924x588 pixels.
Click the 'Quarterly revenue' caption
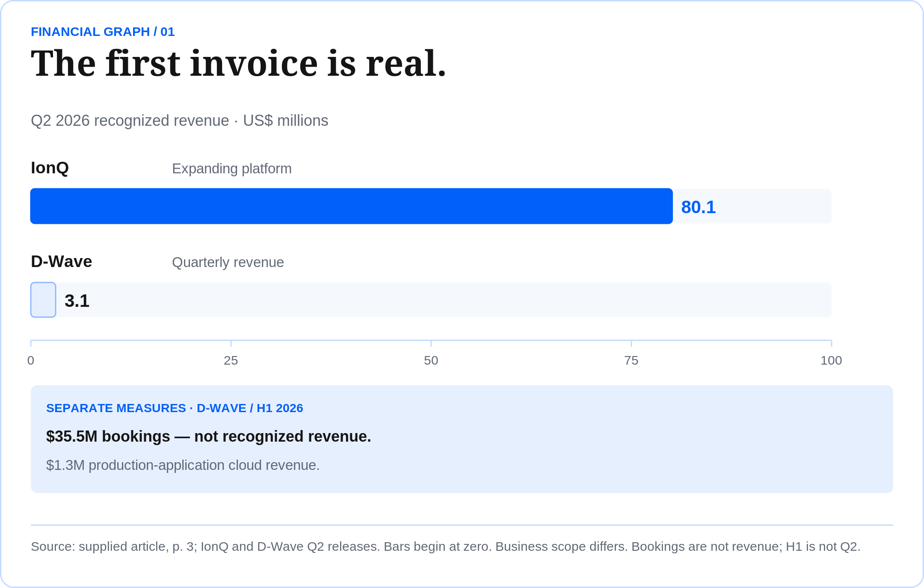228,262
